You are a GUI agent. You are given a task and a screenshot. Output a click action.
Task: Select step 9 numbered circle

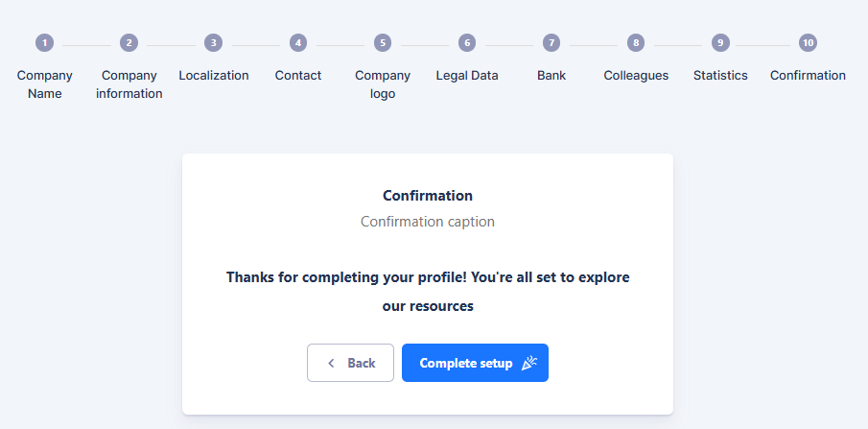[720, 43]
